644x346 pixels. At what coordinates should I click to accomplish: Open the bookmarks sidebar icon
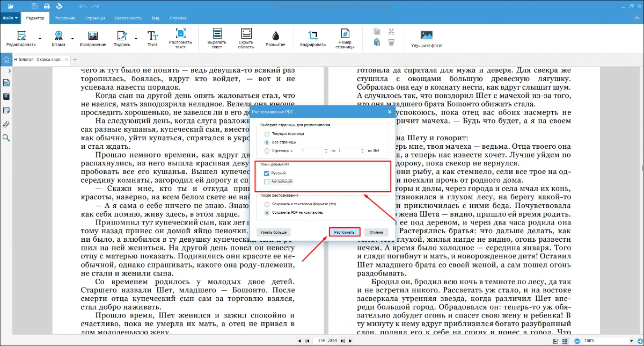click(6, 97)
